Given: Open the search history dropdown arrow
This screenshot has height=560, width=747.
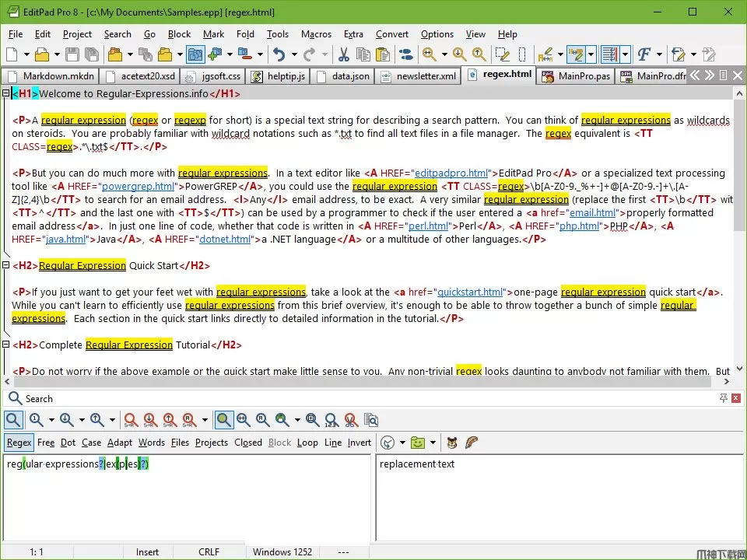Looking at the screenshot, I should pos(402,443).
